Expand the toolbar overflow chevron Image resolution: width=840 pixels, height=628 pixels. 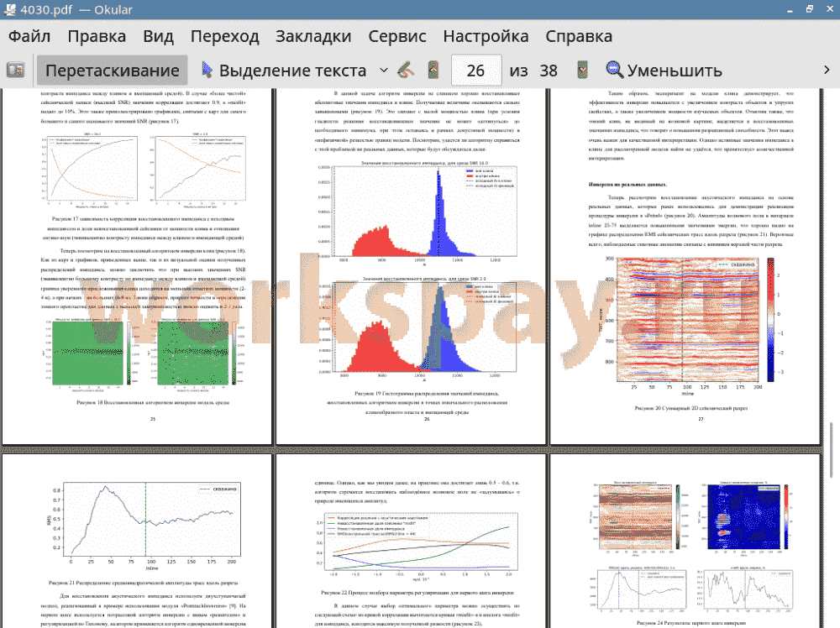[827, 71]
